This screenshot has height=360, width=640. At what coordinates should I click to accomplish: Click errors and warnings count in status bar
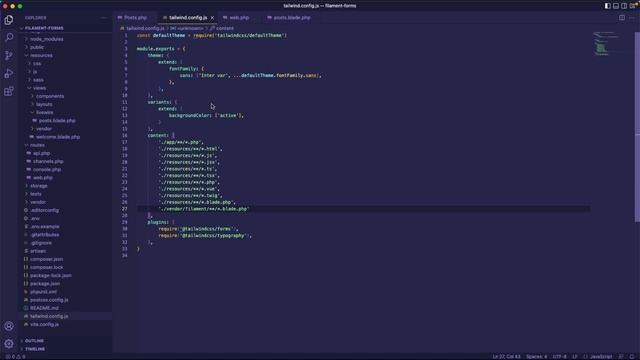(15, 356)
